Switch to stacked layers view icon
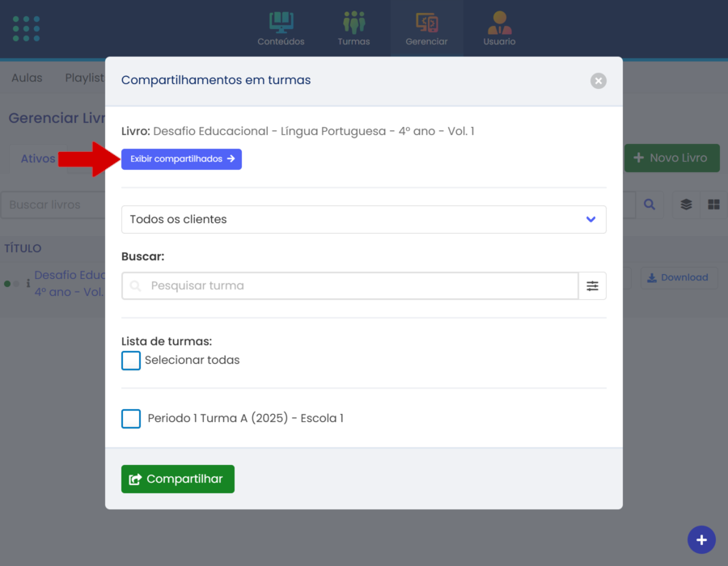The height and width of the screenshot is (566, 728). coord(686,205)
